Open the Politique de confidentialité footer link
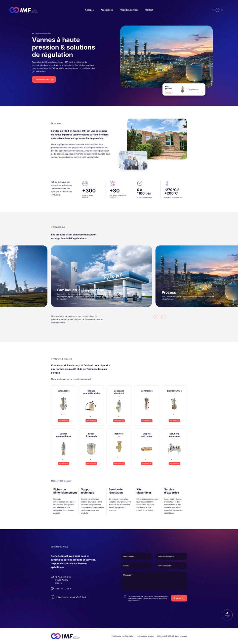Image resolution: width=238 pixels, height=644 pixels. pyautogui.click(x=122, y=636)
